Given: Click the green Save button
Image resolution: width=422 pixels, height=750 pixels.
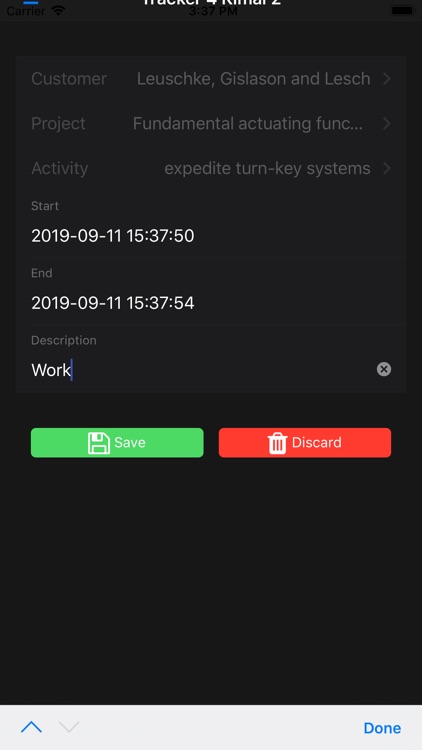Looking at the screenshot, I should [117, 443].
